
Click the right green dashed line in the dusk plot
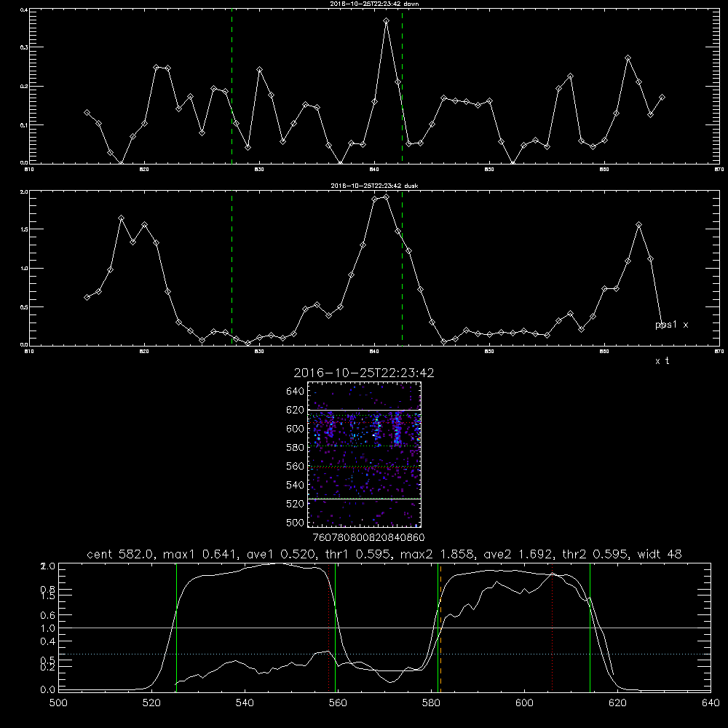click(402, 269)
